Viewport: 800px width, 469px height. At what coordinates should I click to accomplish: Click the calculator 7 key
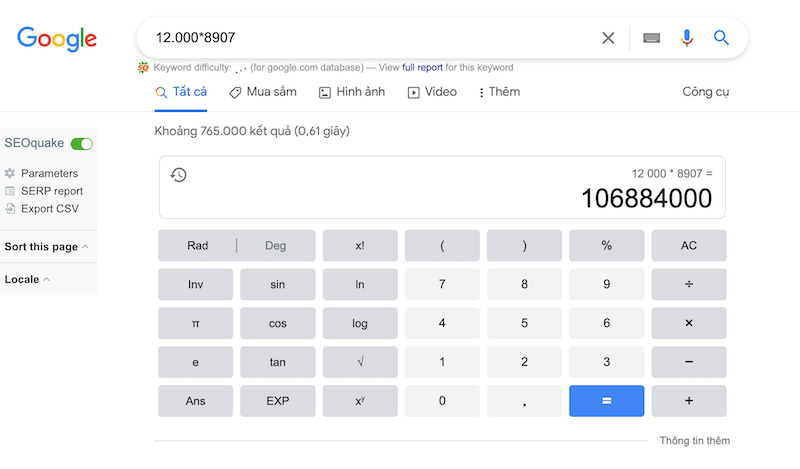click(442, 284)
